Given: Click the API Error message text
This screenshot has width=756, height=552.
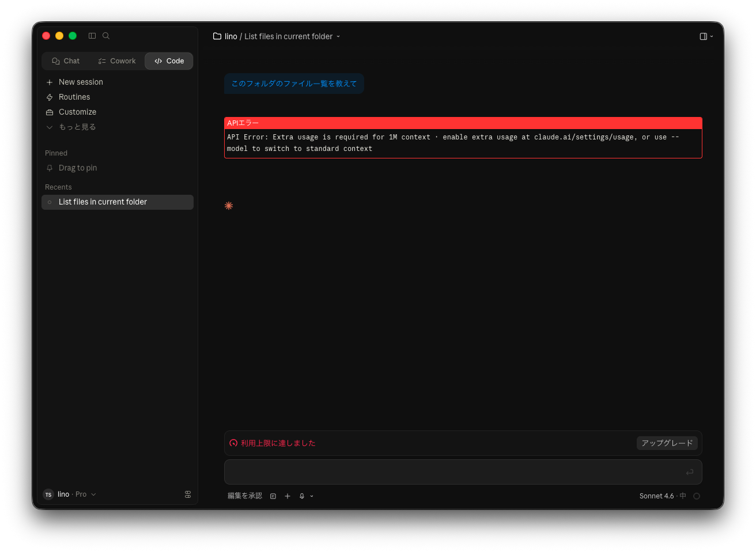Looking at the screenshot, I should (453, 143).
